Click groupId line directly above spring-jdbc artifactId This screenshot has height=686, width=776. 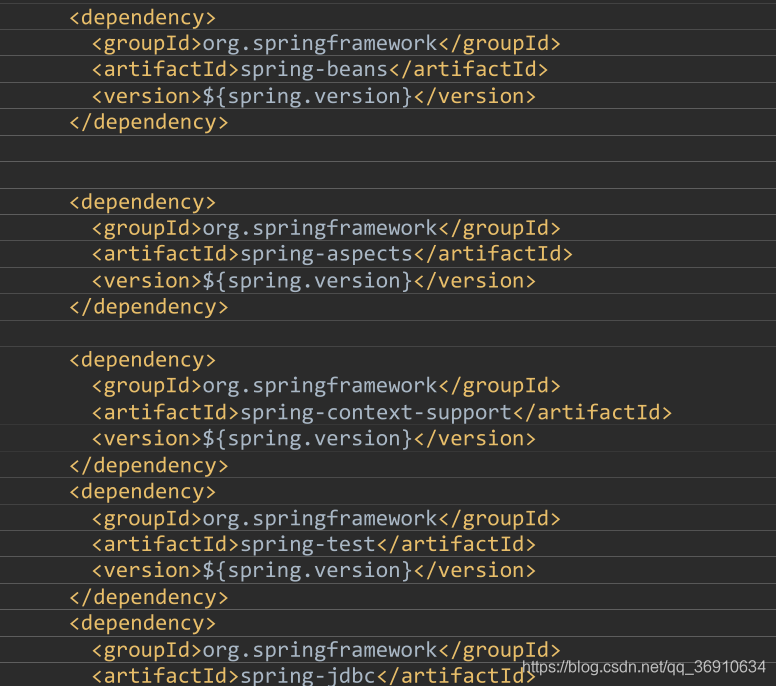tap(326, 649)
